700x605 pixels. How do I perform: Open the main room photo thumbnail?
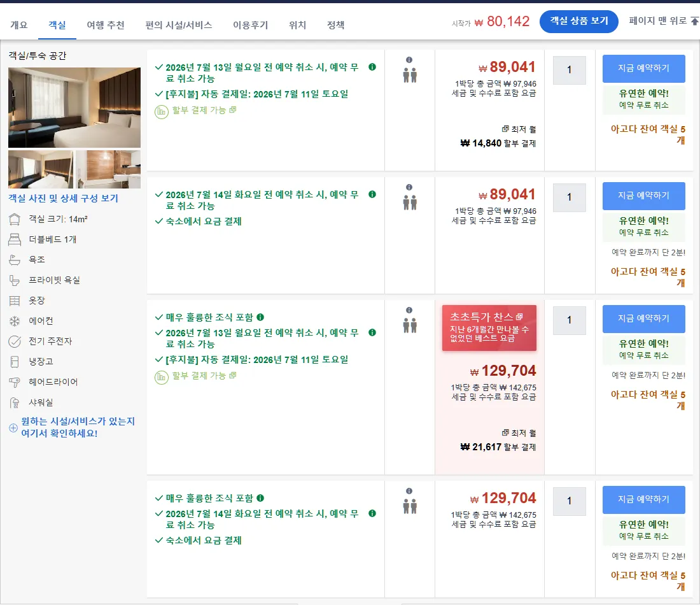pos(74,108)
